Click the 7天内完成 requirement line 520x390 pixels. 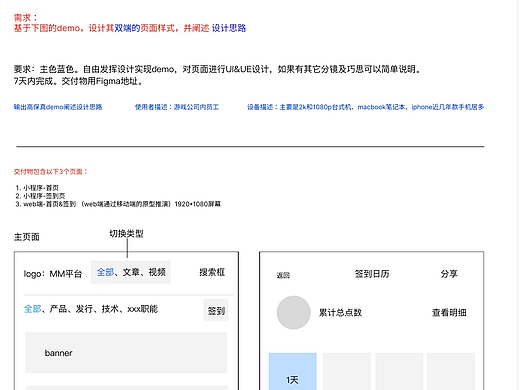click(78, 81)
